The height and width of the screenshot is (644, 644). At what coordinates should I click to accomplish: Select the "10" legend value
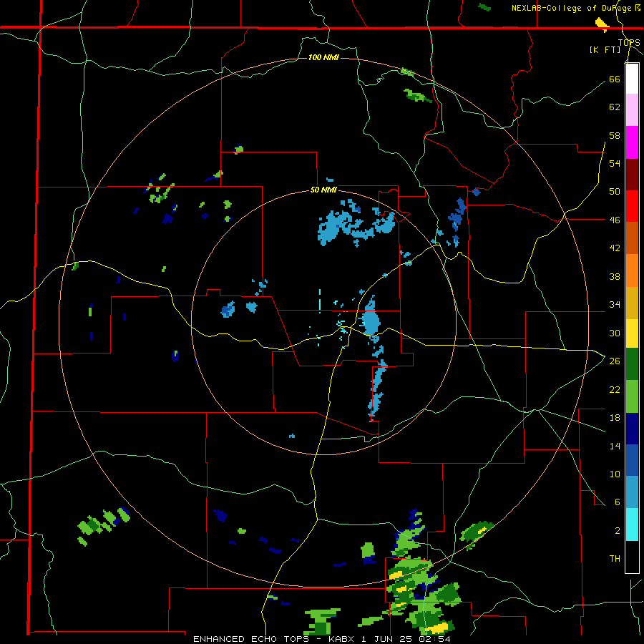(x=615, y=474)
